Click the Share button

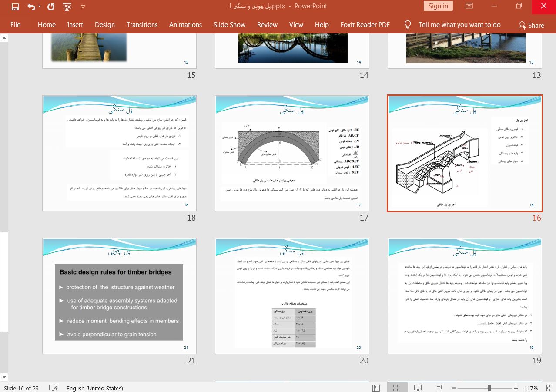(531, 25)
